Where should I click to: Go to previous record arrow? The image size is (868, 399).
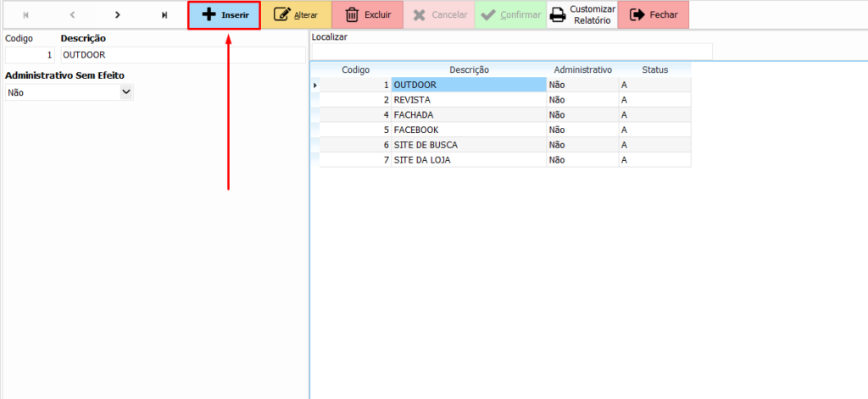pos(72,14)
